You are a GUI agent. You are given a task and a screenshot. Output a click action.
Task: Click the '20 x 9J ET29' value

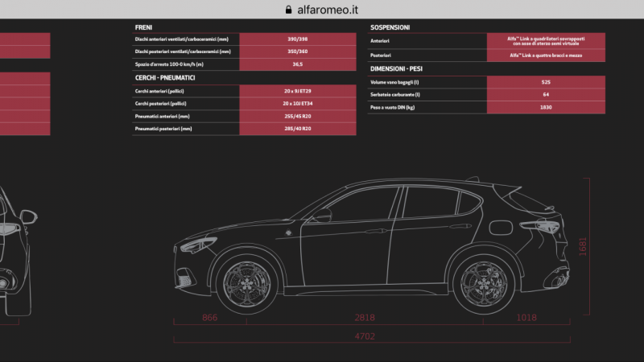pyautogui.click(x=297, y=91)
